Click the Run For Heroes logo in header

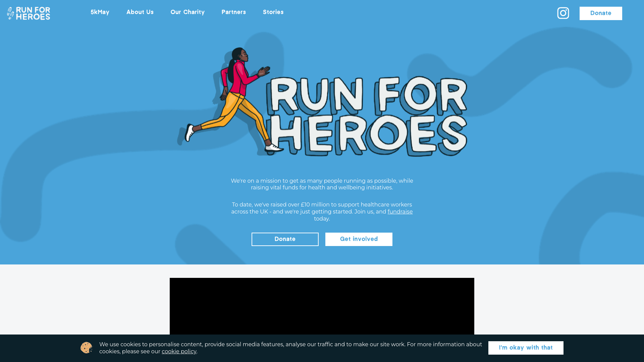29,13
